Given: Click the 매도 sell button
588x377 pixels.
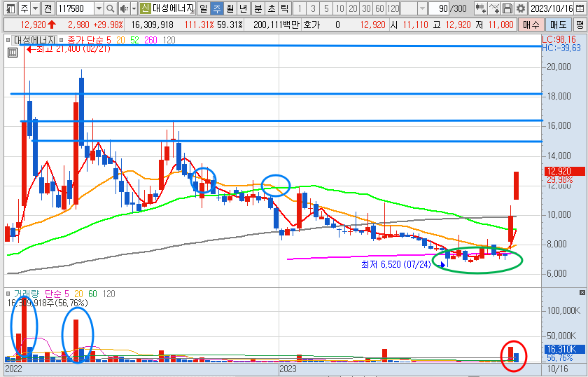Looking at the screenshot, I should (558, 25).
